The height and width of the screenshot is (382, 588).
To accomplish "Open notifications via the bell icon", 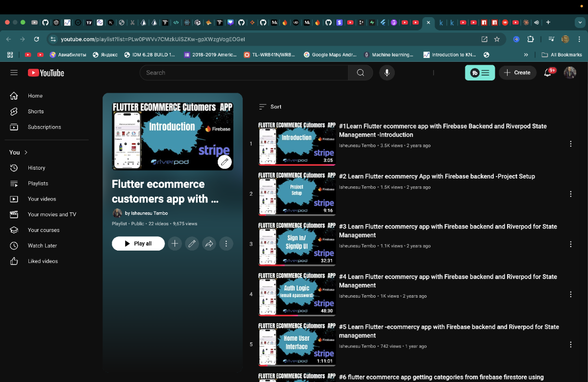I will coord(547,73).
